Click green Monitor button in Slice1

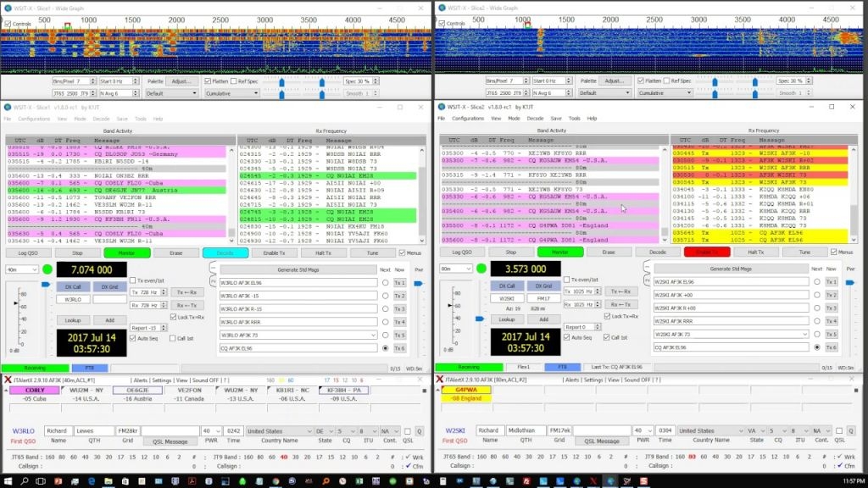point(127,252)
